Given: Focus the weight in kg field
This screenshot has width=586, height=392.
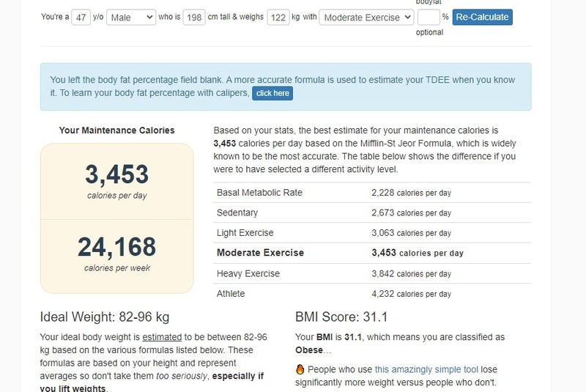Looking at the screenshot, I should [278, 17].
